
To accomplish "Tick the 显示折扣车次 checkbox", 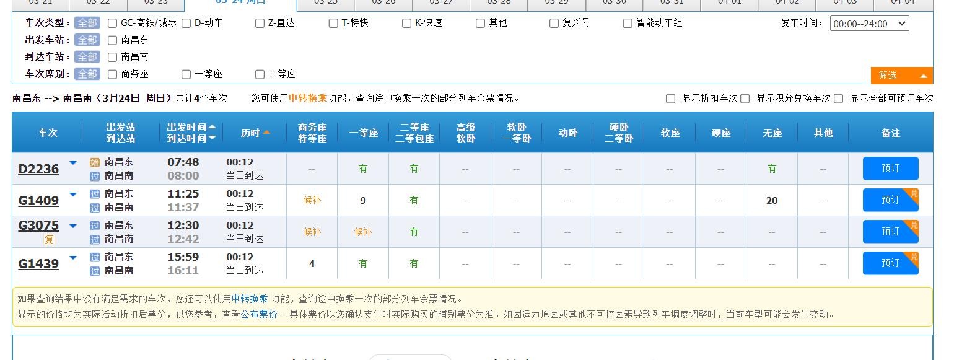I will 670,99.
